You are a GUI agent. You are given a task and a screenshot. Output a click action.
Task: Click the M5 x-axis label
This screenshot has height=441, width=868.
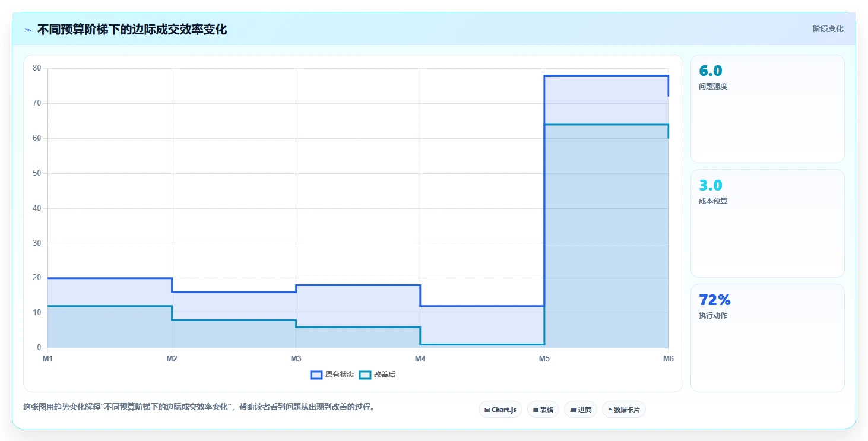[544, 358]
